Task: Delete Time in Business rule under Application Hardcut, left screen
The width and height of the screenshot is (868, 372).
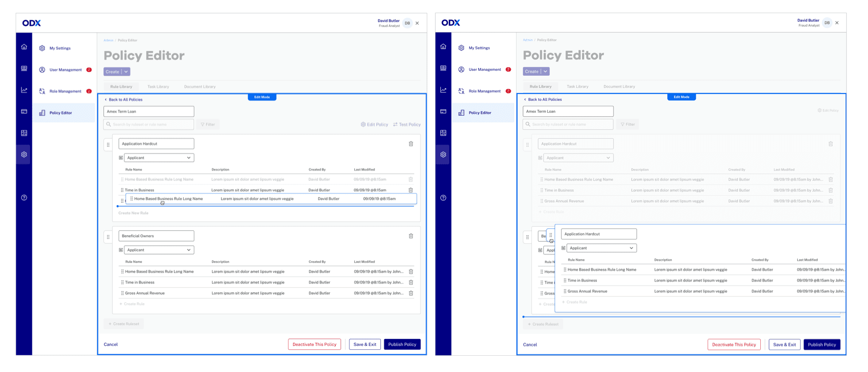Action: point(411,190)
